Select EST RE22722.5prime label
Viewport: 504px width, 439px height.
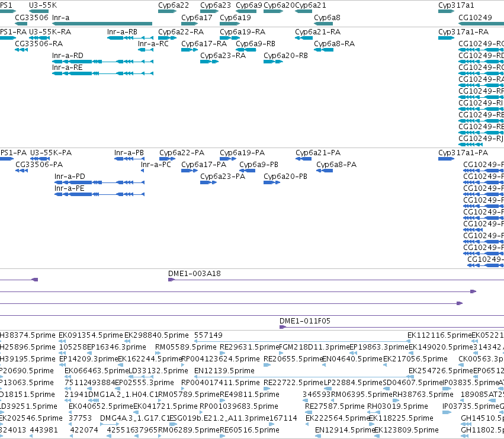coord(293,383)
